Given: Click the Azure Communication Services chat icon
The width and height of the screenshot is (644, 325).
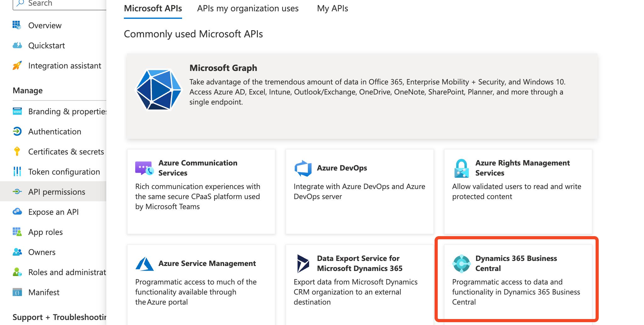Looking at the screenshot, I should [x=144, y=168].
